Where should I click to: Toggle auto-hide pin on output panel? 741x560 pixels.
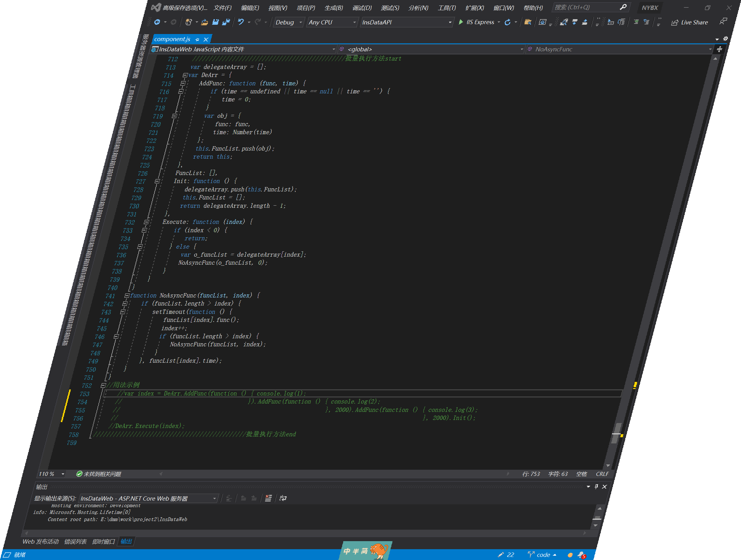coord(596,486)
